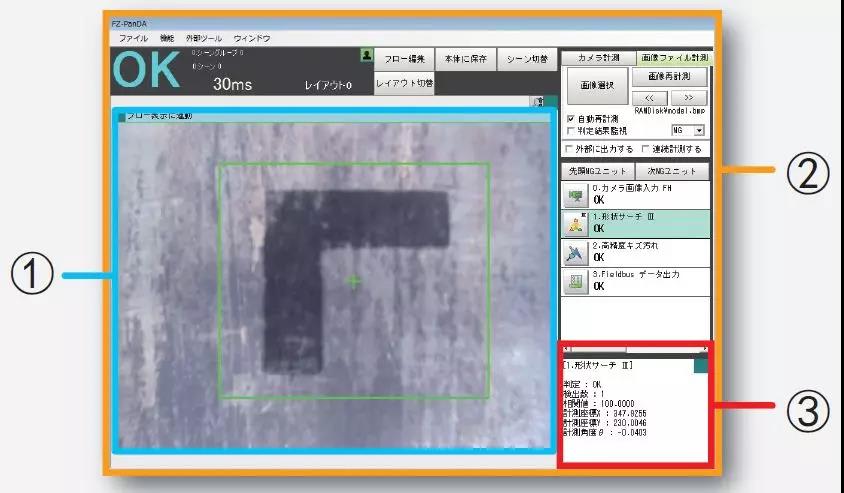Click the 画像選択 button

[x=597, y=86]
